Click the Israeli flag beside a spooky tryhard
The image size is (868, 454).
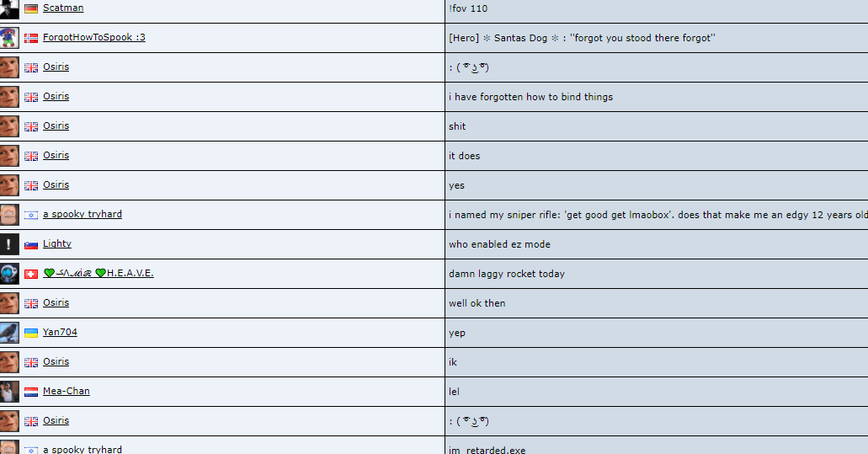[x=31, y=215]
